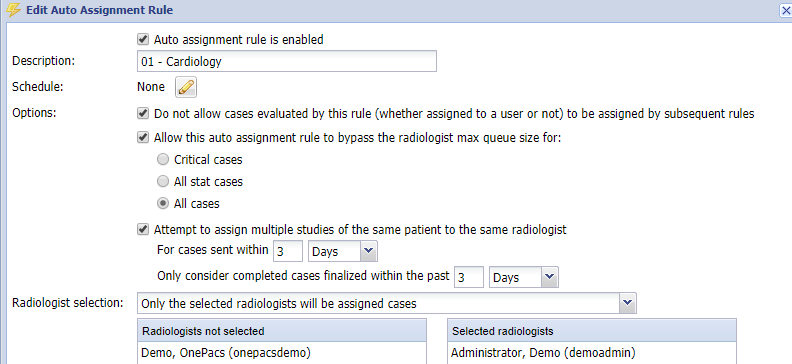This screenshot has height=364, width=792.
Task: Click the Selected radiologists column header
Action: tap(592, 331)
